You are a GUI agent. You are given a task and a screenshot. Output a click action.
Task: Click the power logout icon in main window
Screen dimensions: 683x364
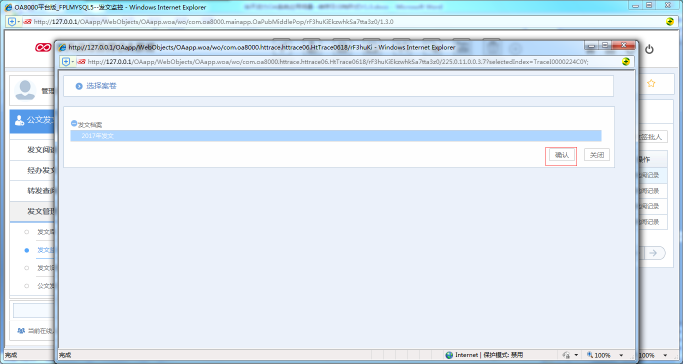point(649,49)
